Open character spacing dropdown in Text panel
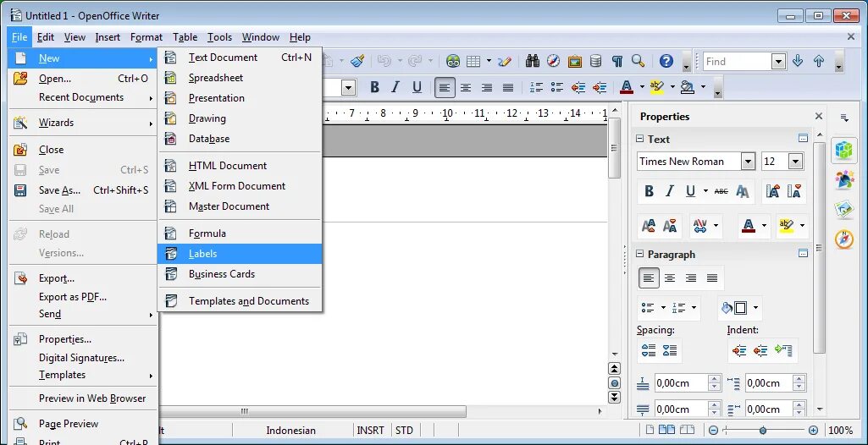The image size is (868, 445). 716,226
